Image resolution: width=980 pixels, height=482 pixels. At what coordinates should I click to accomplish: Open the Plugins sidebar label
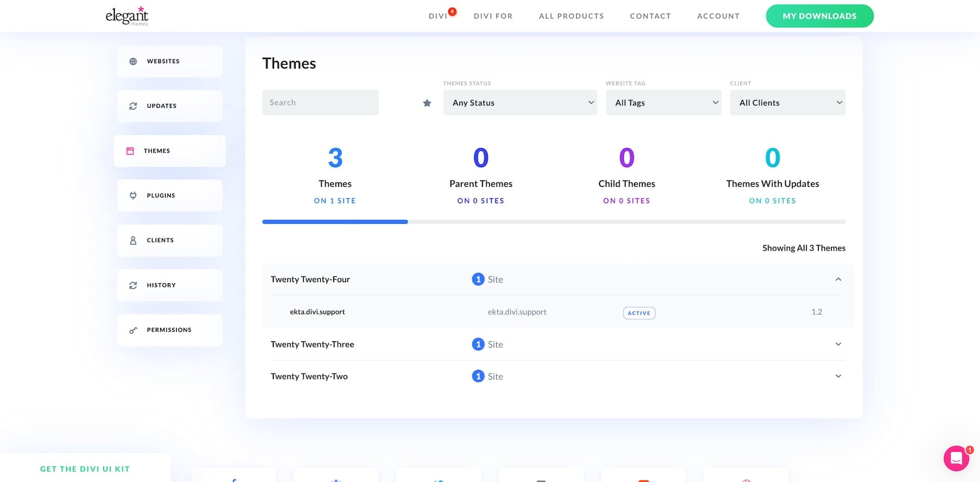tap(161, 196)
